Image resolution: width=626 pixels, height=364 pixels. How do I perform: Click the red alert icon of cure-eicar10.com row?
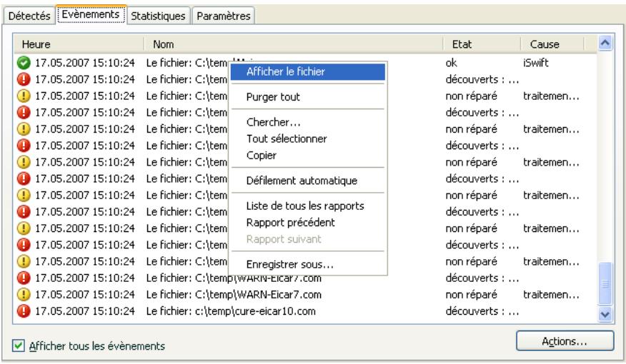point(24,311)
